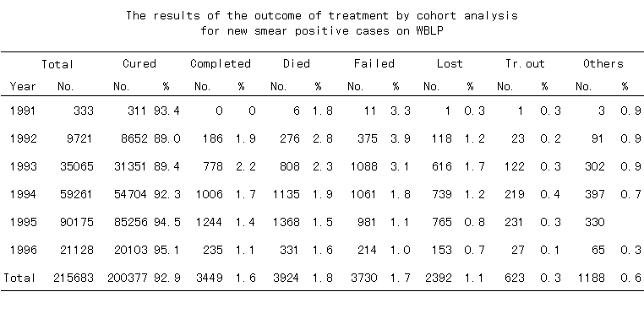Select 1995 total value 90175
644x319 pixels.
point(77,222)
